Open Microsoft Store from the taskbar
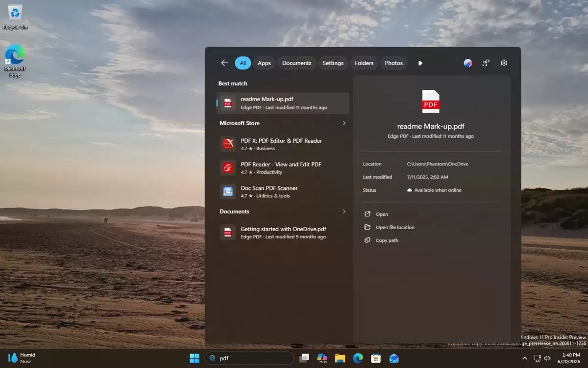This screenshot has width=588, height=368. tap(376, 358)
